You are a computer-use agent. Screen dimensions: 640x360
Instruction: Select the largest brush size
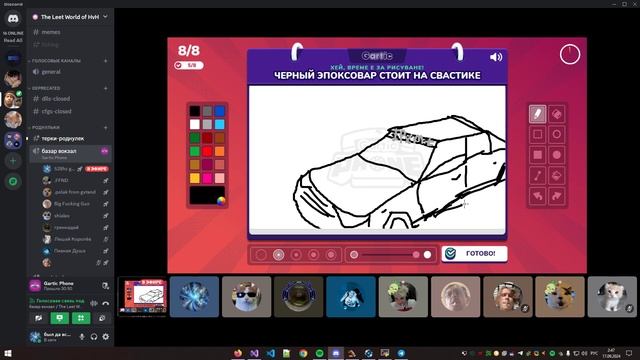[331, 255]
